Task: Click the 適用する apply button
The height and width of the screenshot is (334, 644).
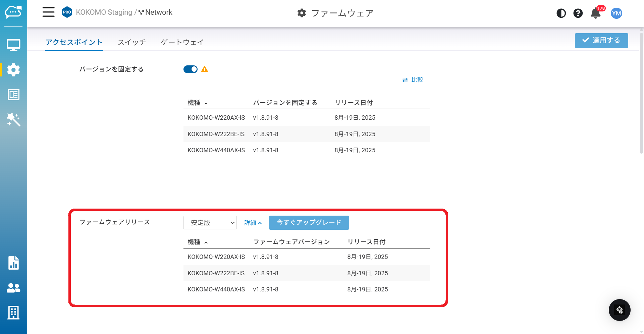Action: point(601,41)
